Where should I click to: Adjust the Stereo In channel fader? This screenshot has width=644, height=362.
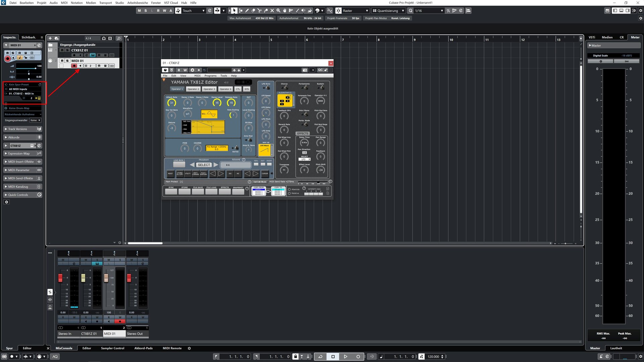click(60, 278)
